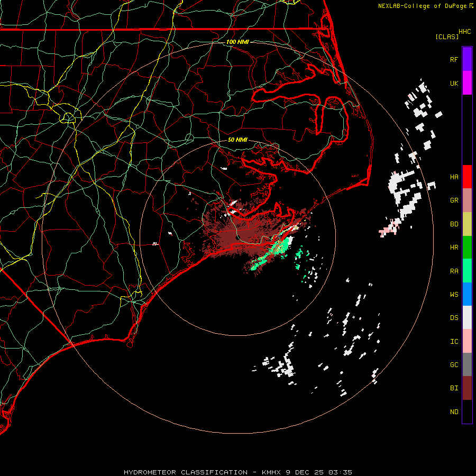The width and height of the screenshot is (476, 476).
Task: Click the ND legend label
Action: point(454,412)
